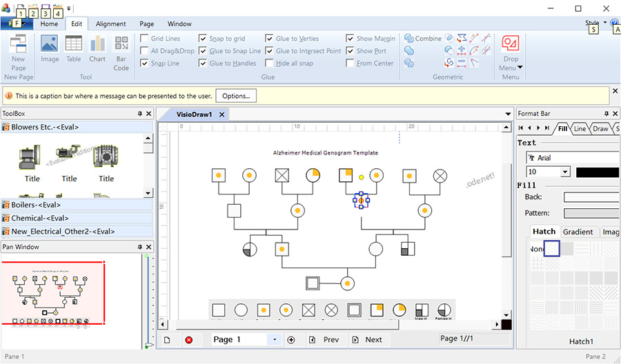Expand New_Electrical_Other2 toolbox category
The width and height of the screenshot is (621, 364).
coord(77,232)
